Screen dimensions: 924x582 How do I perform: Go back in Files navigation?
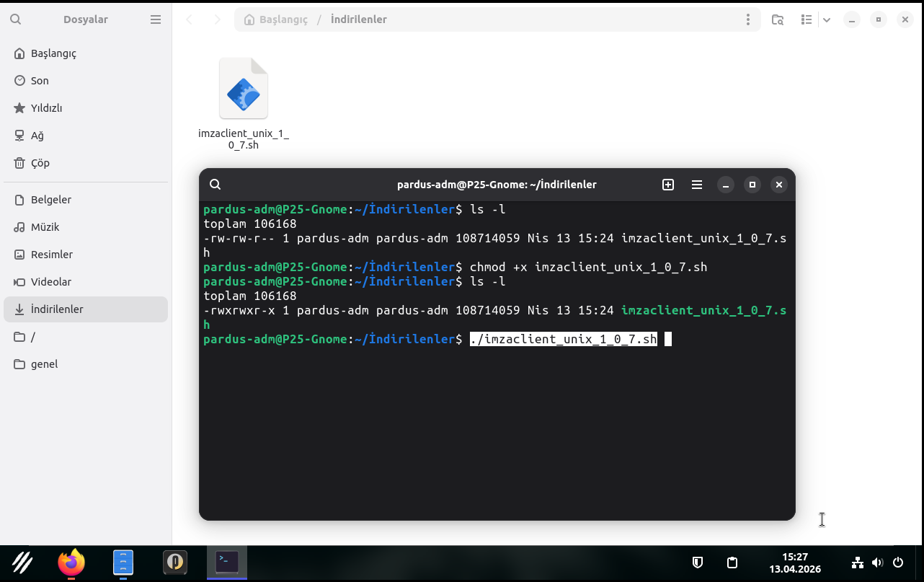[189, 19]
